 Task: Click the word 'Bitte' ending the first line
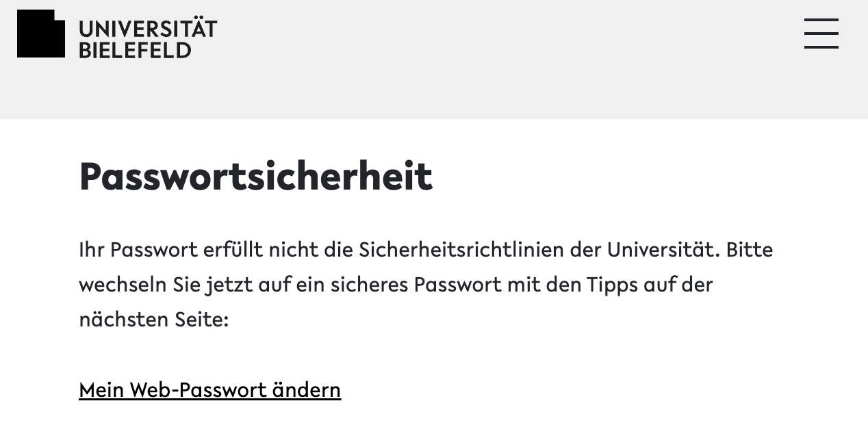749,250
